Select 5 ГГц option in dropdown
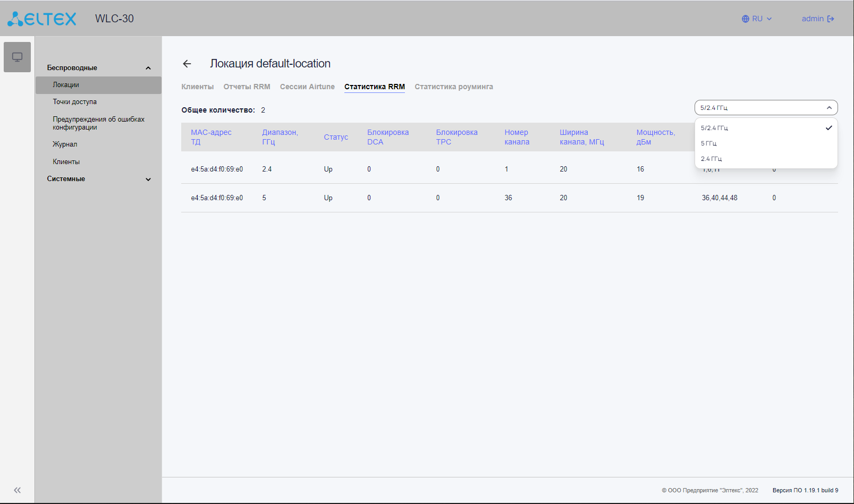854x504 pixels. click(x=709, y=143)
